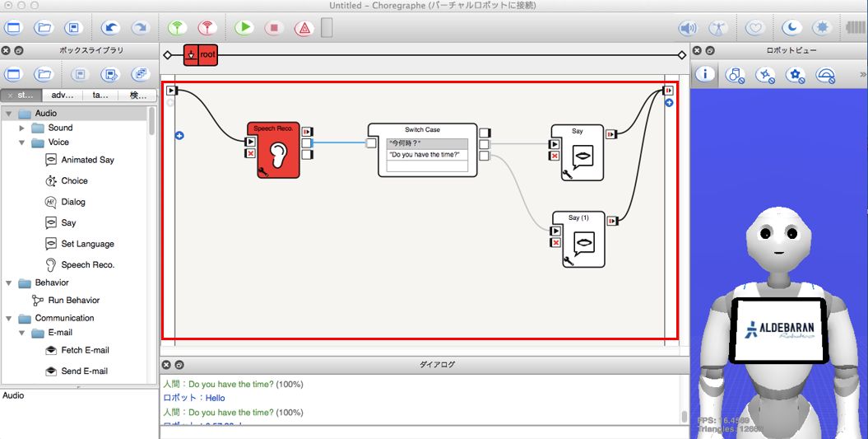Collapse the E-mail folder
This screenshot has height=439, width=868.
22,333
